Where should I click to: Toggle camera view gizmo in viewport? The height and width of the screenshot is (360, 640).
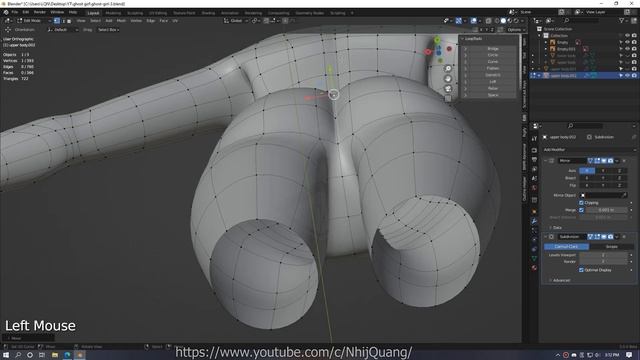pyautogui.click(x=448, y=89)
